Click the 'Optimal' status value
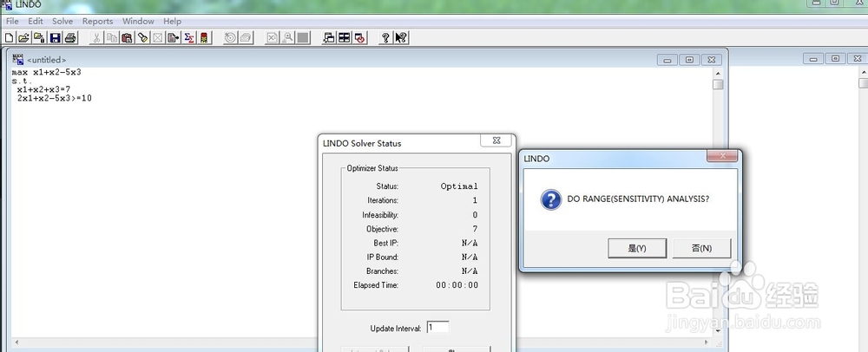This screenshot has width=868, height=352. 459,186
